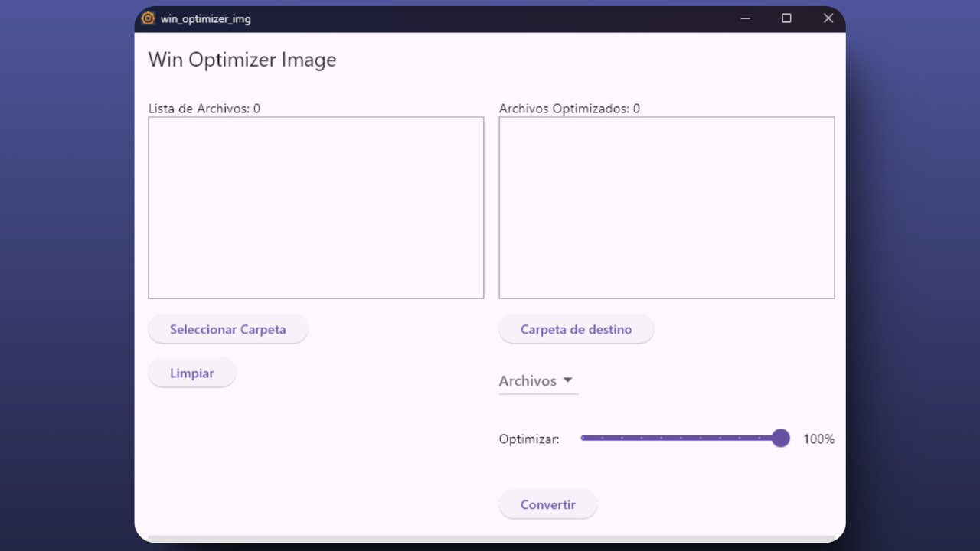The image size is (980, 551).
Task: Click the 100% optimization value
Action: click(x=818, y=439)
